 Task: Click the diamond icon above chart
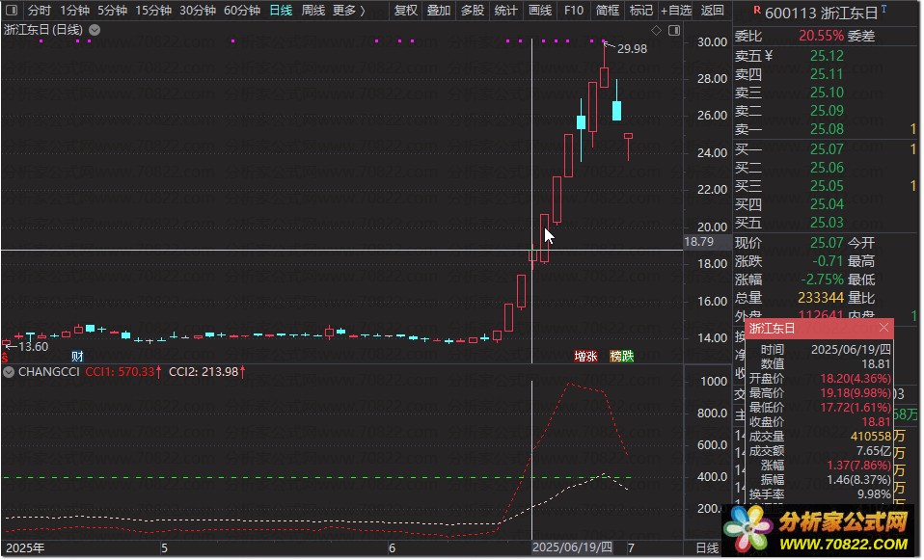(656, 30)
